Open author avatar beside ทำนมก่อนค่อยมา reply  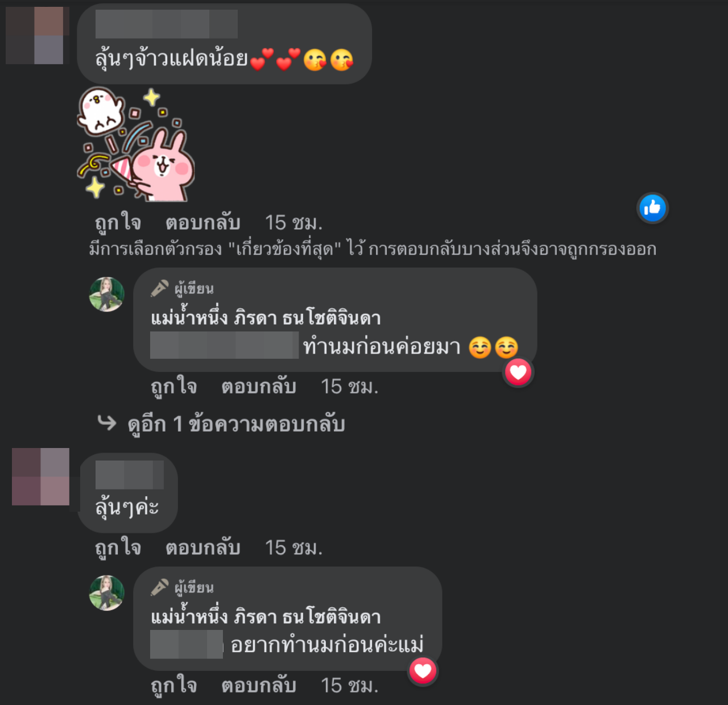tap(107, 295)
